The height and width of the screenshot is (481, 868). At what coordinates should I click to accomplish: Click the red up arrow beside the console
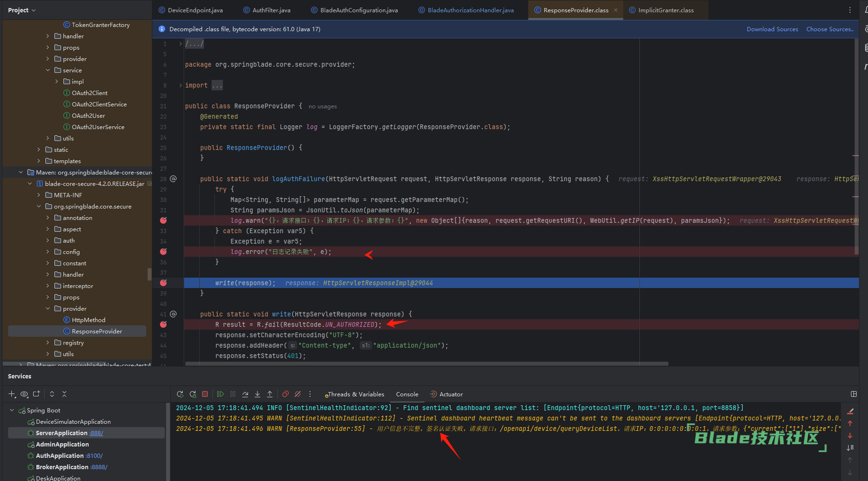click(x=850, y=424)
